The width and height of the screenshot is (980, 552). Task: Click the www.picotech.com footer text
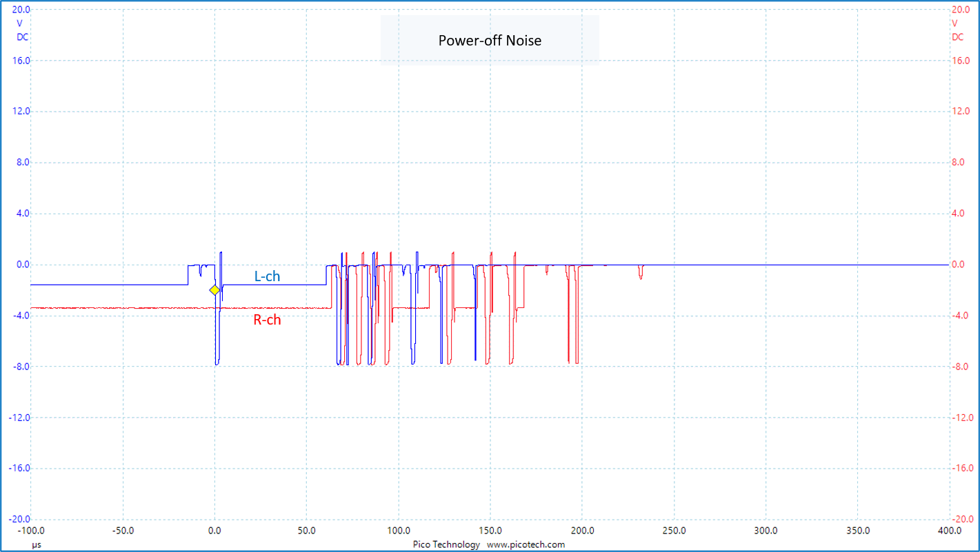[x=526, y=544]
